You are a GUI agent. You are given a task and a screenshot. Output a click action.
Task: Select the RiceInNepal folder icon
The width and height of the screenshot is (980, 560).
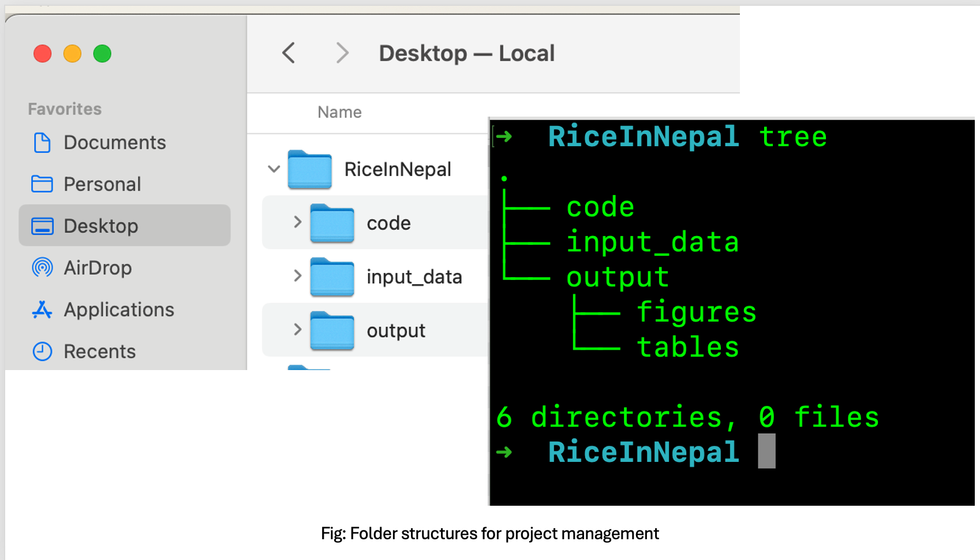click(x=310, y=170)
